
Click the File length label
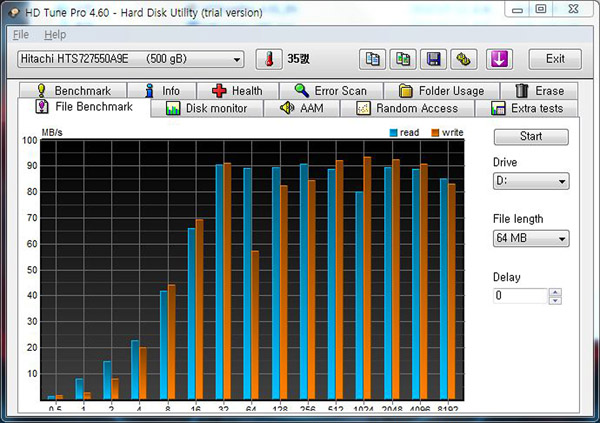(518, 219)
